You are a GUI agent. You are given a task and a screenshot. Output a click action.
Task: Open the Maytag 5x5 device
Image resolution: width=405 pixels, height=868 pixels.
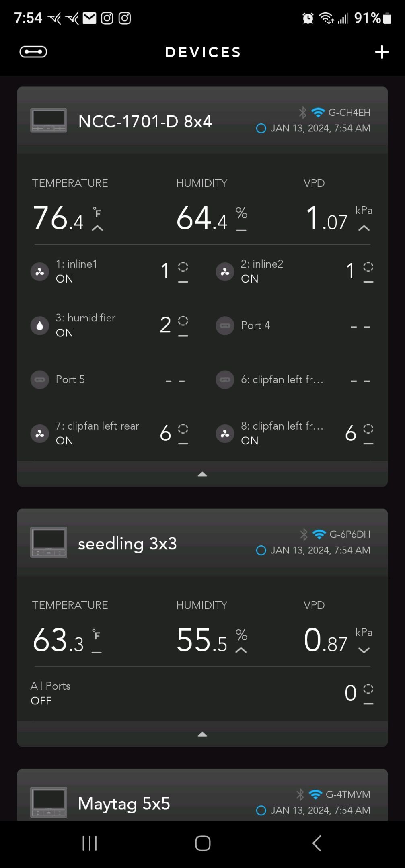(x=124, y=804)
